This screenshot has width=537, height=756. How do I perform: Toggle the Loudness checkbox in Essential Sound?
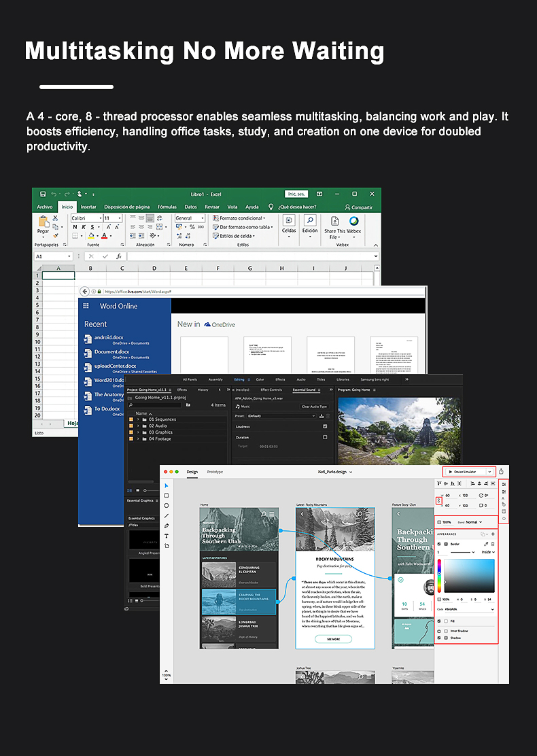[x=325, y=426]
